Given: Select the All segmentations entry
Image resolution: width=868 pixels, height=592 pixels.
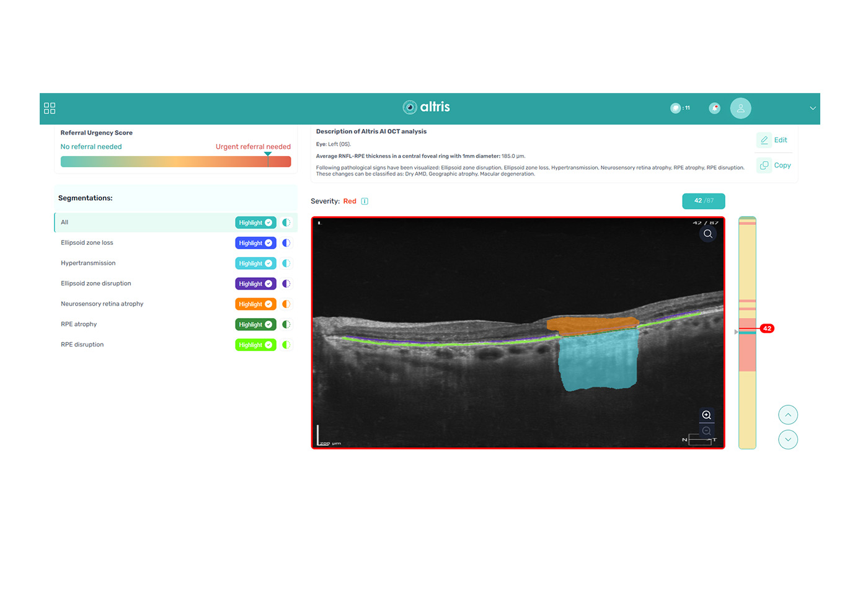Looking at the screenshot, I should pyautogui.click(x=124, y=222).
